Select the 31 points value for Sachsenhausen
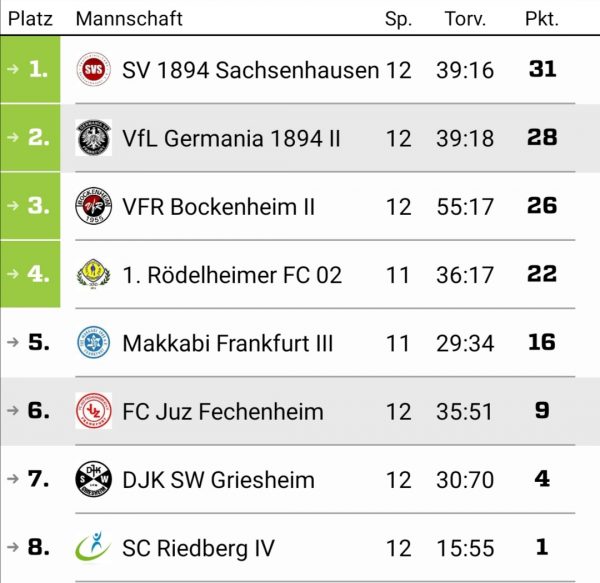Image resolution: width=600 pixels, height=583 pixels. click(x=542, y=69)
